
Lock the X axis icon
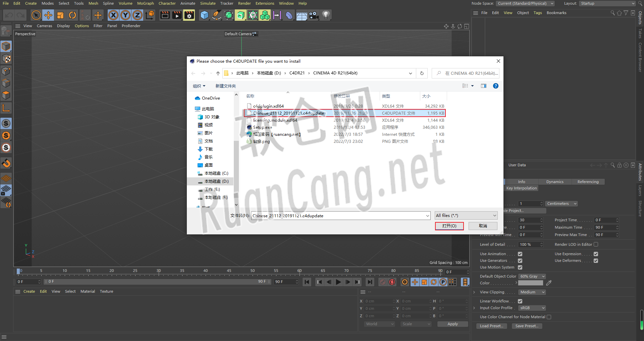(x=113, y=15)
